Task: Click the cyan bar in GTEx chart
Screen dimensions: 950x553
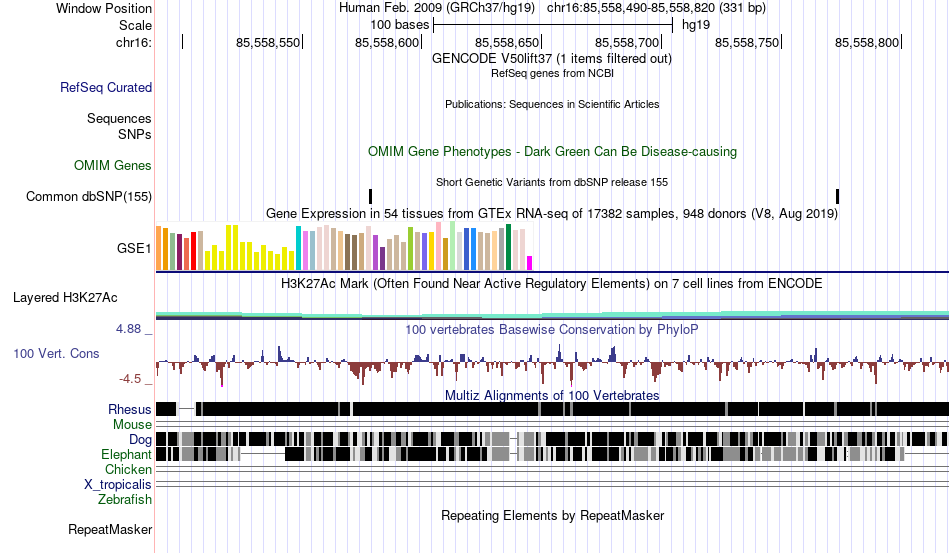Action: point(298,248)
